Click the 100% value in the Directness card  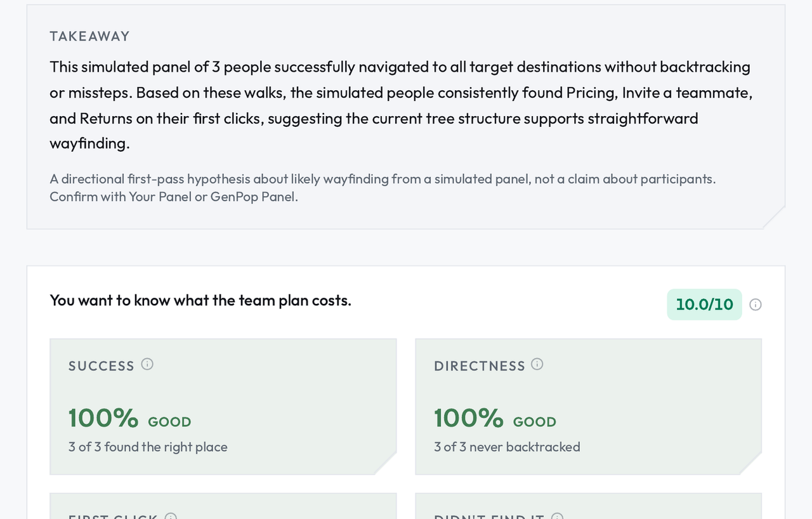tap(468, 418)
